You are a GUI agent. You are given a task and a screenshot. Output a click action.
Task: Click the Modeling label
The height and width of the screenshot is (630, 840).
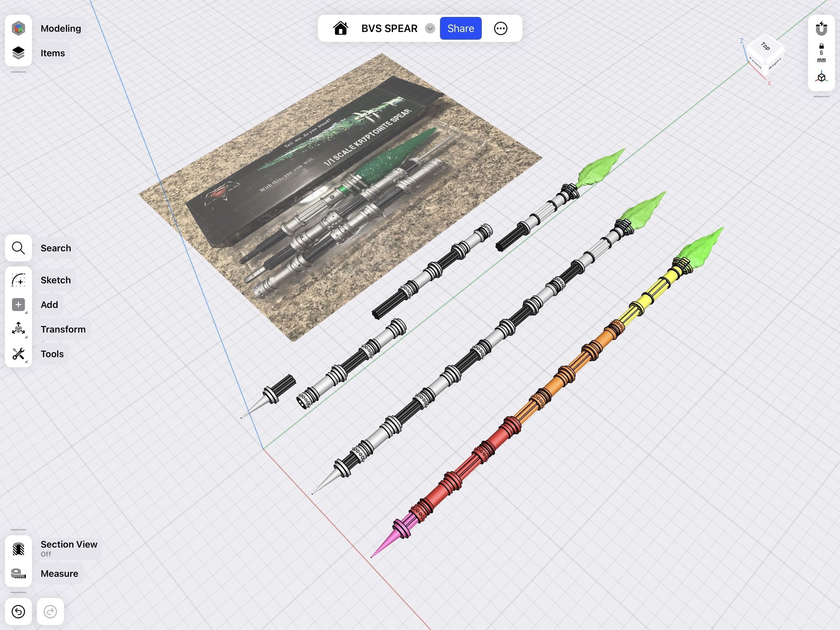(x=61, y=29)
